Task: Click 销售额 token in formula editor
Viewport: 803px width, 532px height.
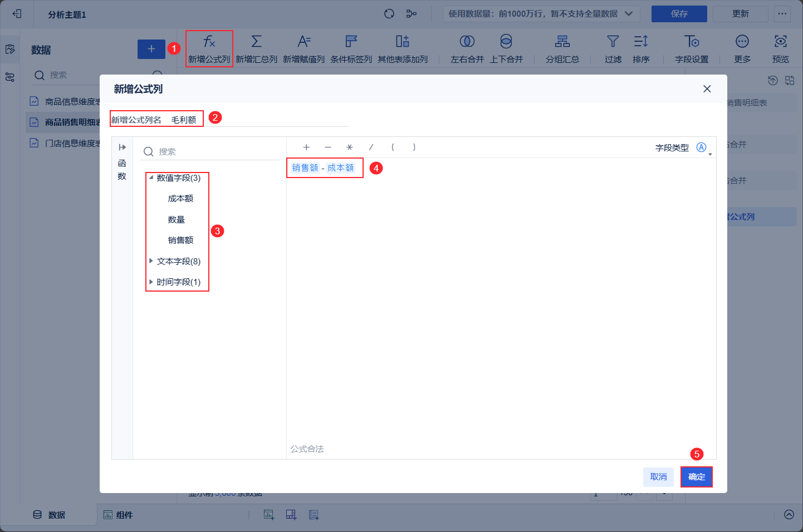Action: point(305,168)
